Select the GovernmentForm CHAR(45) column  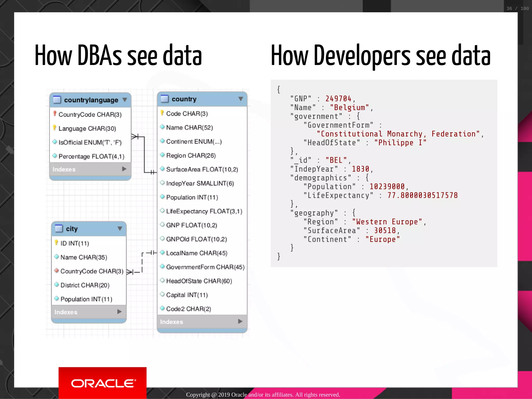pos(205,267)
